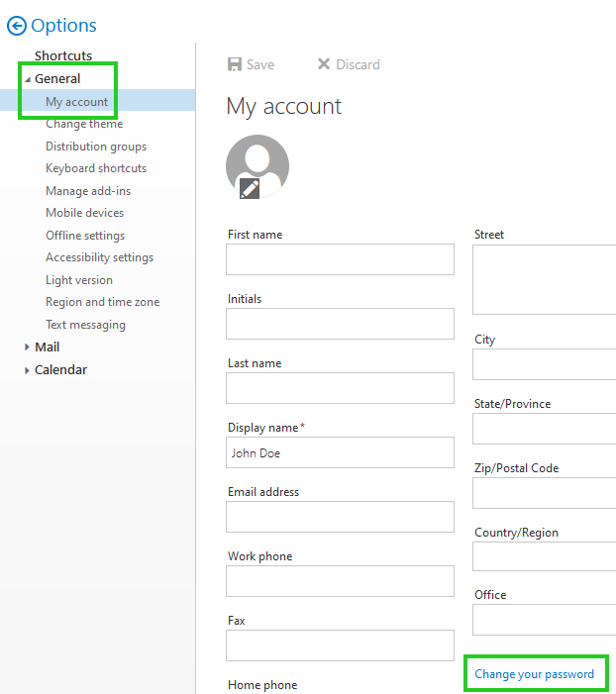
Task: Open Keyboard shortcuts option
Action: pyautogui.click(x=95, y=168)
